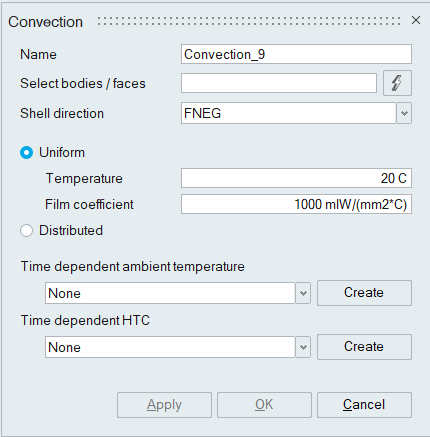The image size is (430, 437).
Task: Click the dotted title bar grip
Action: pyautogui.click(x=249, y=21)
